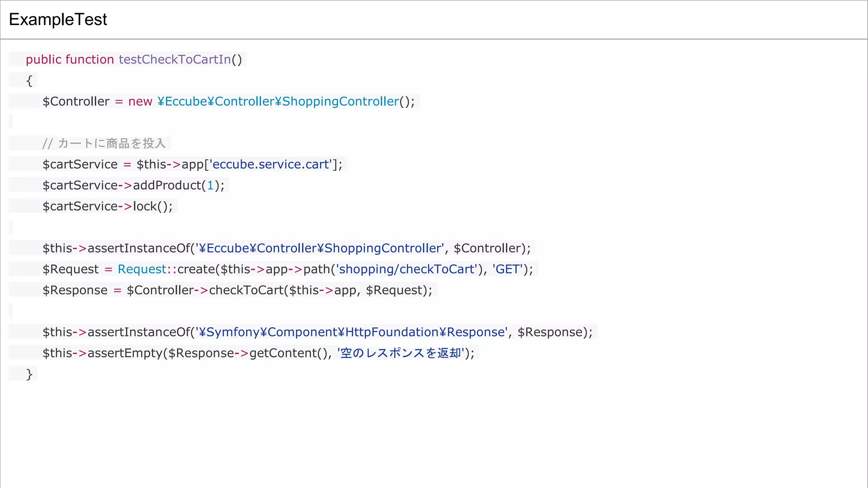Image resolution: width=868 pixels, height=488 pixels.
Task: Click the closing curly brace
Action: coord(29,374)
